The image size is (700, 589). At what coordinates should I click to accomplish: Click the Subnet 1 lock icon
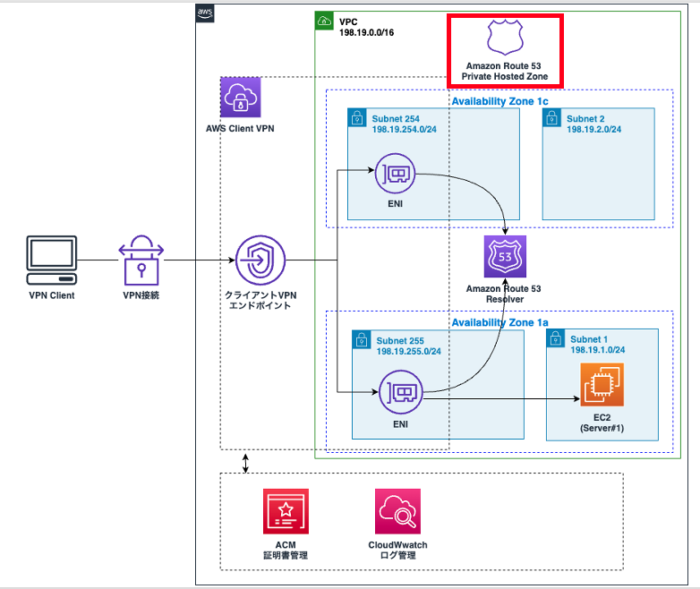click(x=556, y=338)
